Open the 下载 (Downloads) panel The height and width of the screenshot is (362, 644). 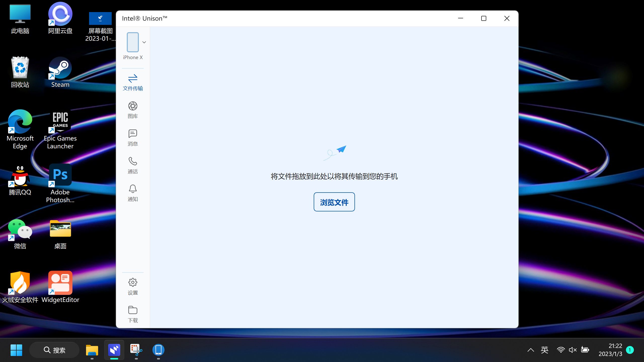133,314
